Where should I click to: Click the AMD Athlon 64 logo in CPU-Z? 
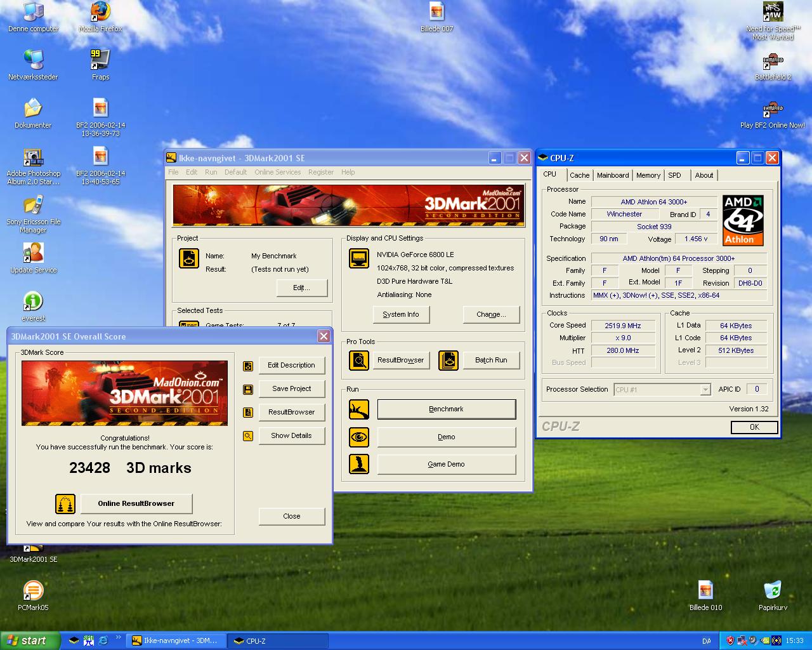(x=743, y=220)
